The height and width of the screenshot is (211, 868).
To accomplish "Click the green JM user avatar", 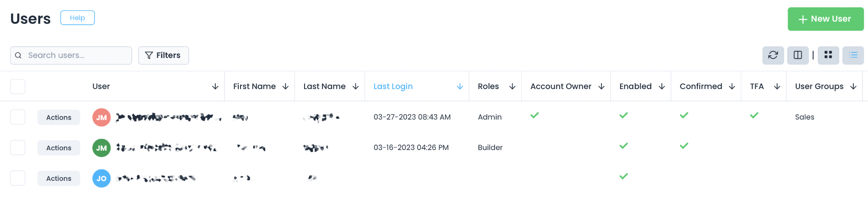I will [x=102, y=148].
